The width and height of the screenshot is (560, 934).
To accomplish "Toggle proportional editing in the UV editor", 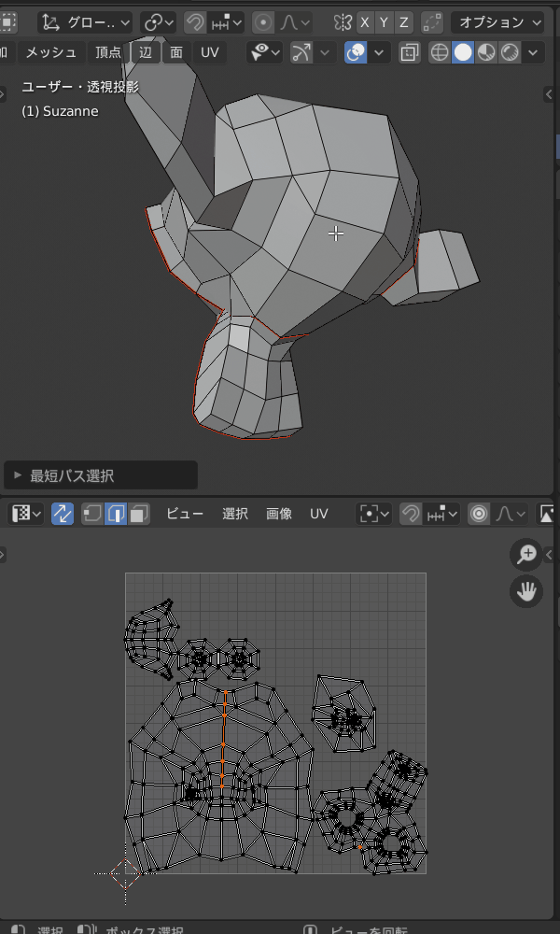I will point(479,514).
